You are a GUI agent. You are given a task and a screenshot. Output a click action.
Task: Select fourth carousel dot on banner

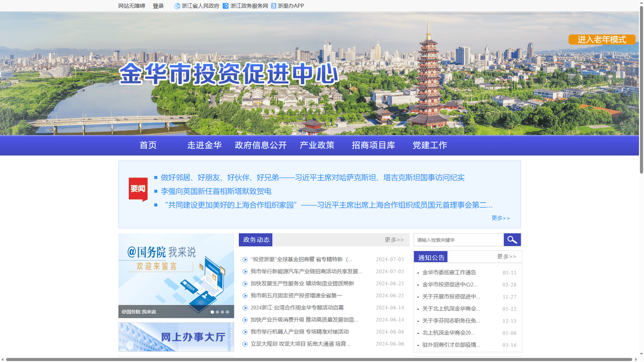[x=227, y=312]
